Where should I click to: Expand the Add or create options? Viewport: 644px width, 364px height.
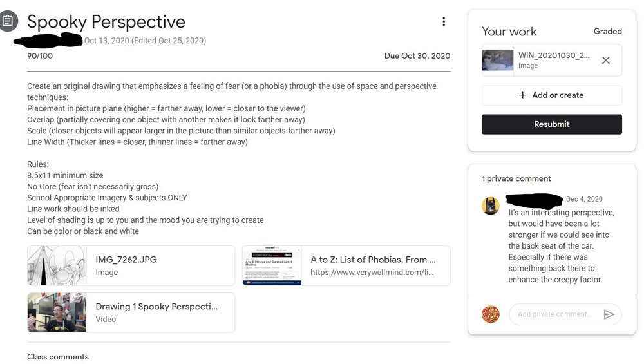point(552,95)
